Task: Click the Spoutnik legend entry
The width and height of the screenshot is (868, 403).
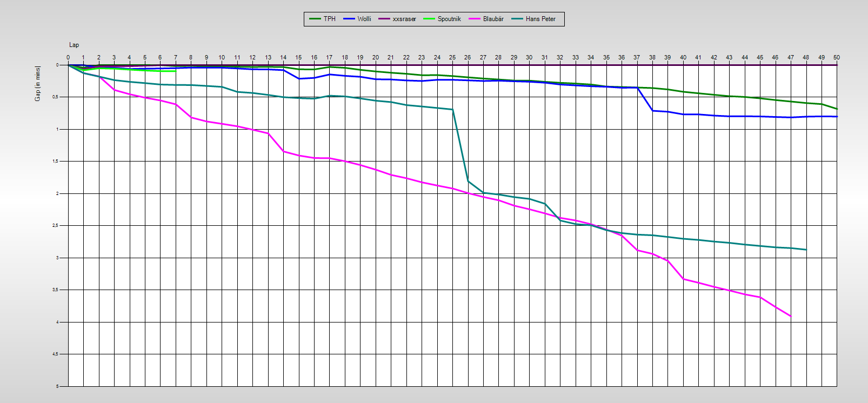Action: coord(442,19)
